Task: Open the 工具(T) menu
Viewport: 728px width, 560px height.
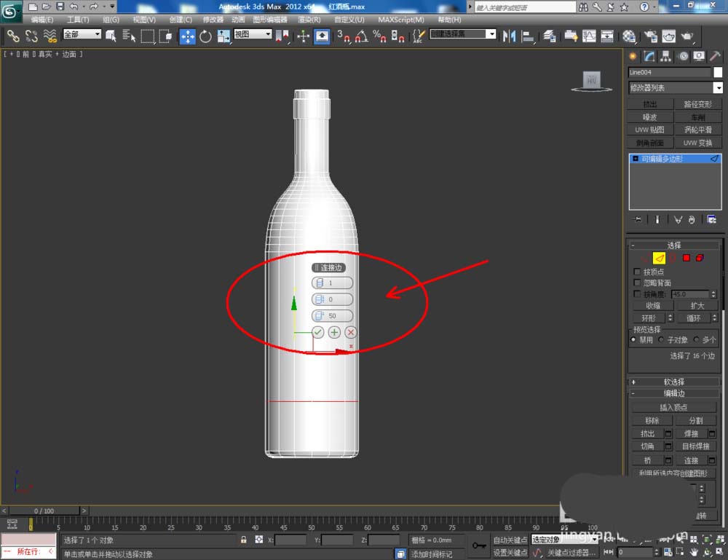Action: coord(78,20)
